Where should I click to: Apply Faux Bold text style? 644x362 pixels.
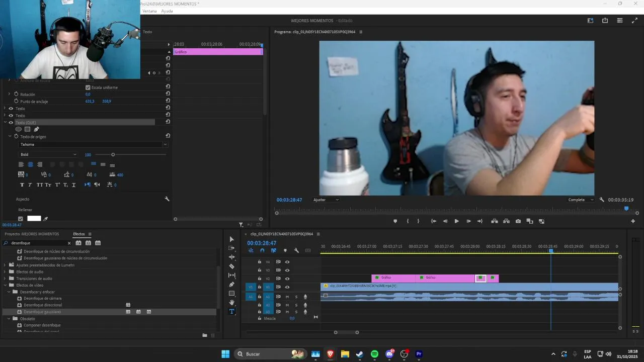click(x=22, y=185)
